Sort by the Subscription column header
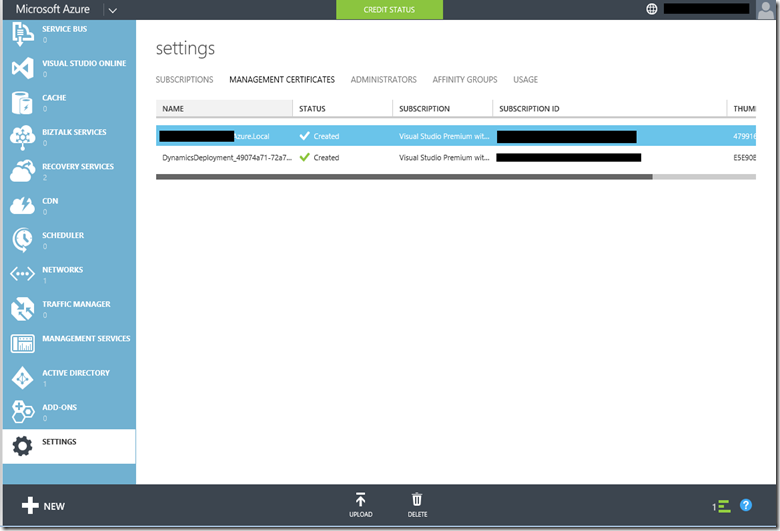The image size is (780, 531). [443, 108]
